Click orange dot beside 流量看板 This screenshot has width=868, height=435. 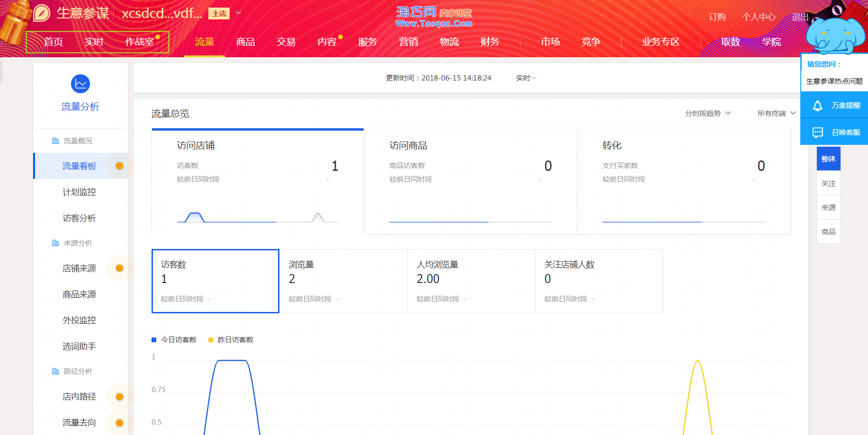(119, 166)
